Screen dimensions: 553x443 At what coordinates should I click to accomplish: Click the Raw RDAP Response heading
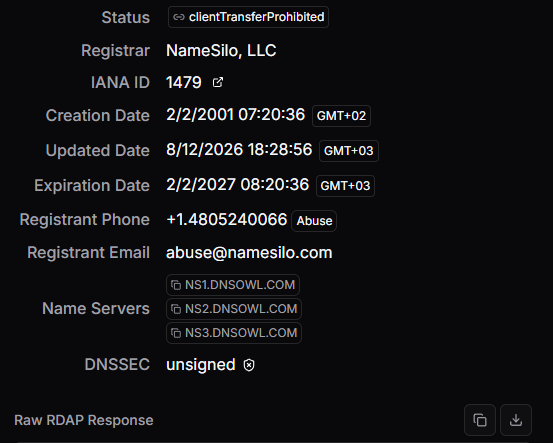[x=84, y=420]
